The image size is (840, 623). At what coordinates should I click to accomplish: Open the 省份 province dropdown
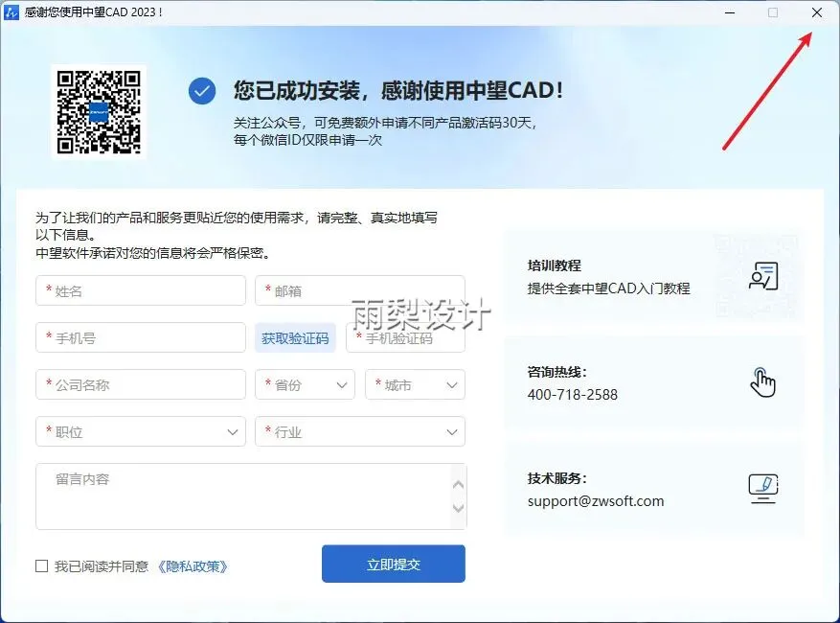[305, 384]
